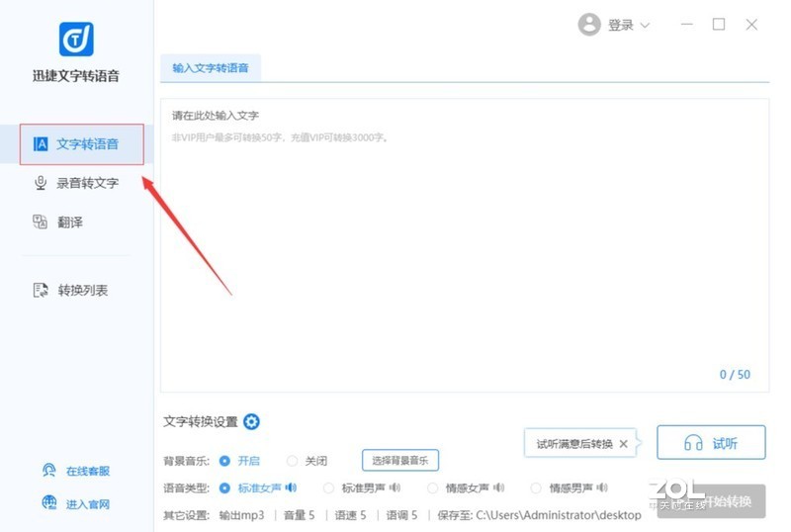Select the 情感女声 voice type
The height and width of the screenshot is (532, 791).
[432, 488]
